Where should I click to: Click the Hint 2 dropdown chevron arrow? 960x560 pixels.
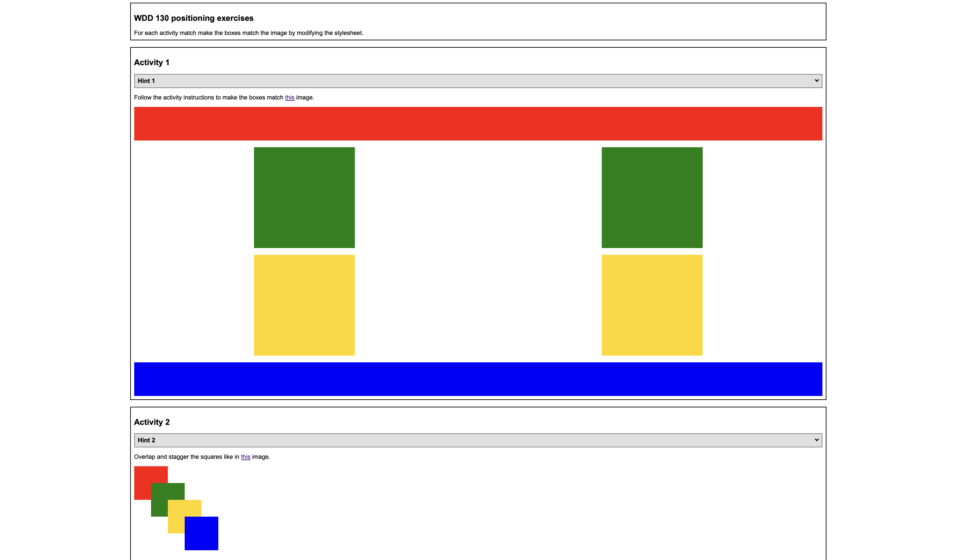point(816,440)
